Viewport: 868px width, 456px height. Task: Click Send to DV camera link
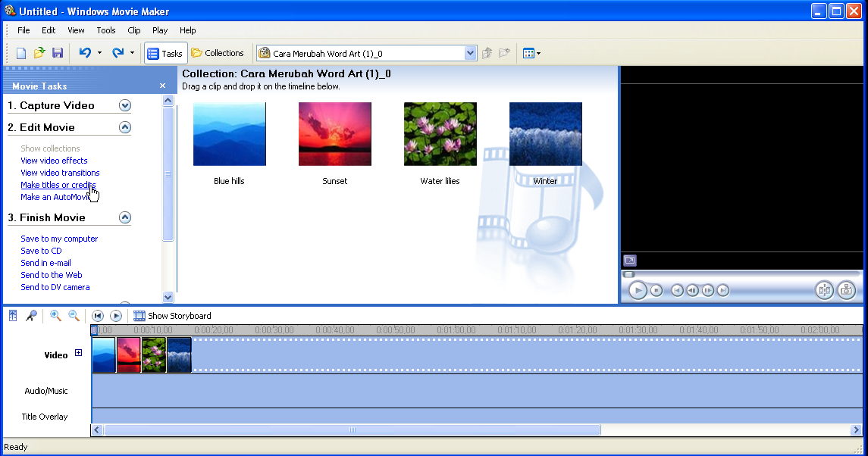(x=55, y=287)
